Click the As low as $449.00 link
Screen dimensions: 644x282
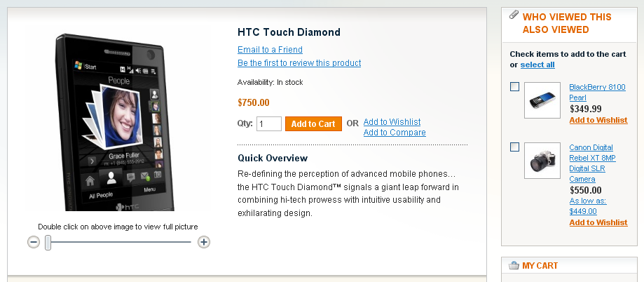pyautogui.click(x=588, y=206)
